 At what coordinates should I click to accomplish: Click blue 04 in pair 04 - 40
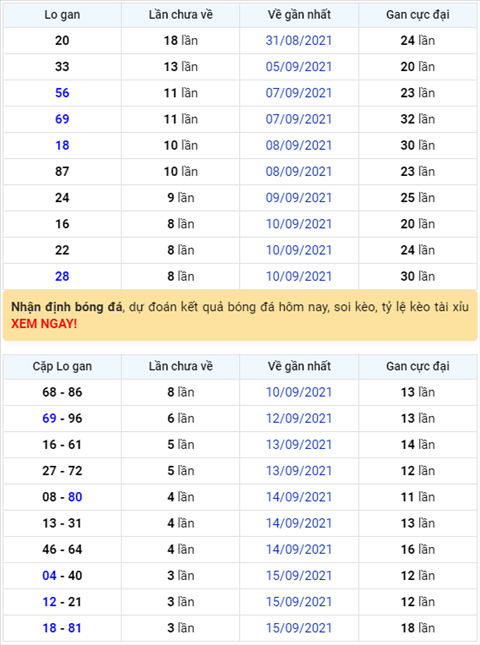(49, 576)
